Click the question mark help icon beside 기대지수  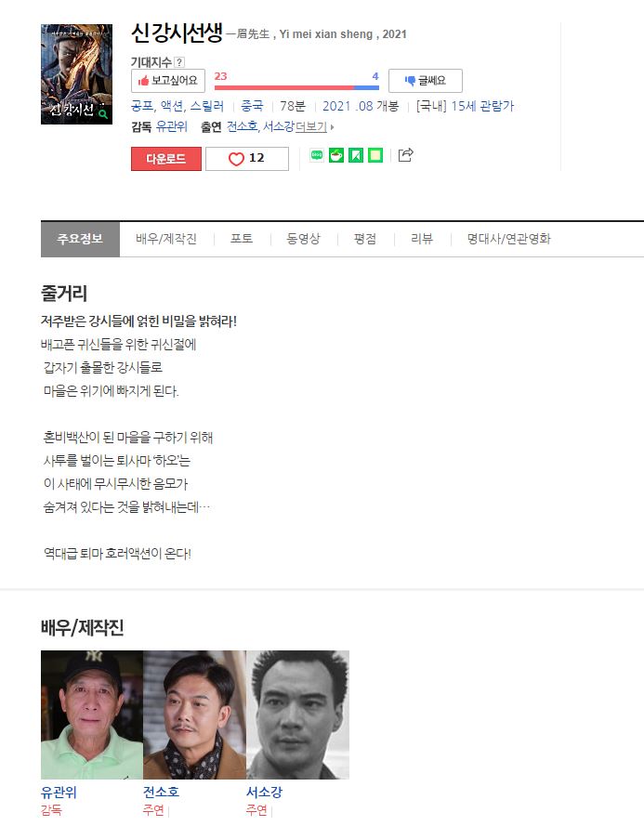pyautogui.click(x=179, y=62)
